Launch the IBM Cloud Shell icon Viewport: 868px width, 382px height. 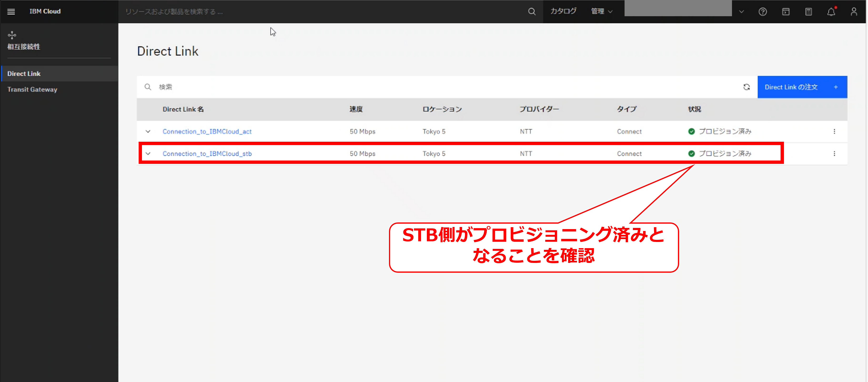pos(785,12)
